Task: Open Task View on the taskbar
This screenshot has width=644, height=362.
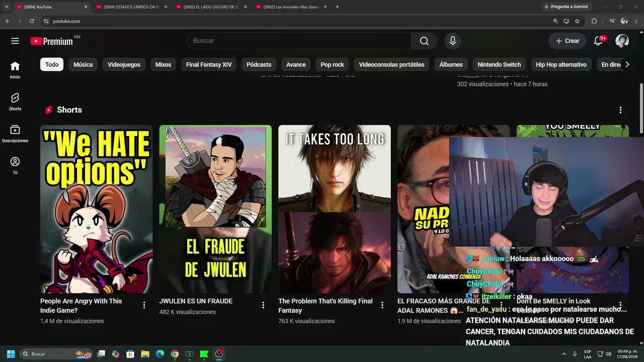Action: [x=101, y=354]
